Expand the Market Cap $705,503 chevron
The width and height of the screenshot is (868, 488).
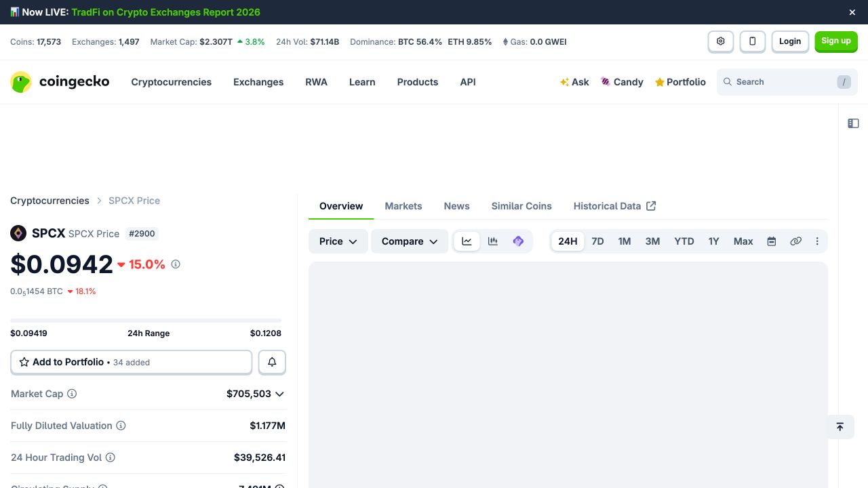pyautogui.click(x=279, y=394)
